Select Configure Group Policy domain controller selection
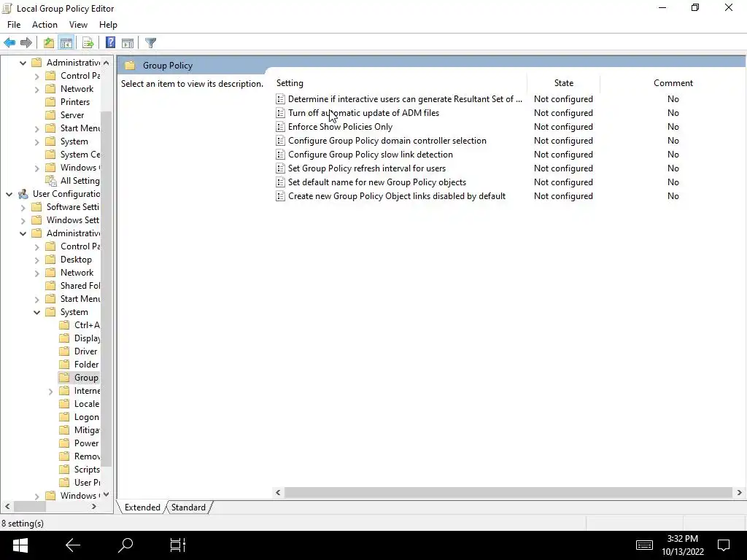Image resolution: width=747 pixels, height=560 pixels. point(387,141)
